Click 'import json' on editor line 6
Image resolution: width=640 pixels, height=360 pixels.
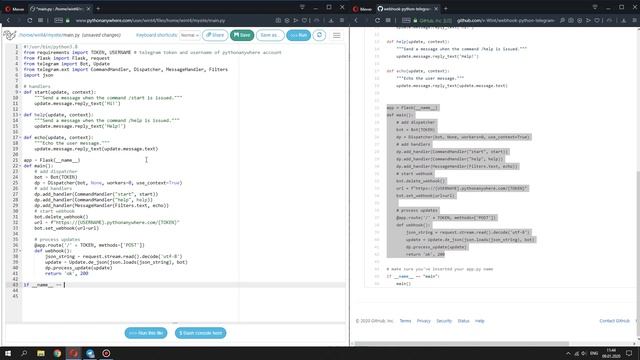38,75
